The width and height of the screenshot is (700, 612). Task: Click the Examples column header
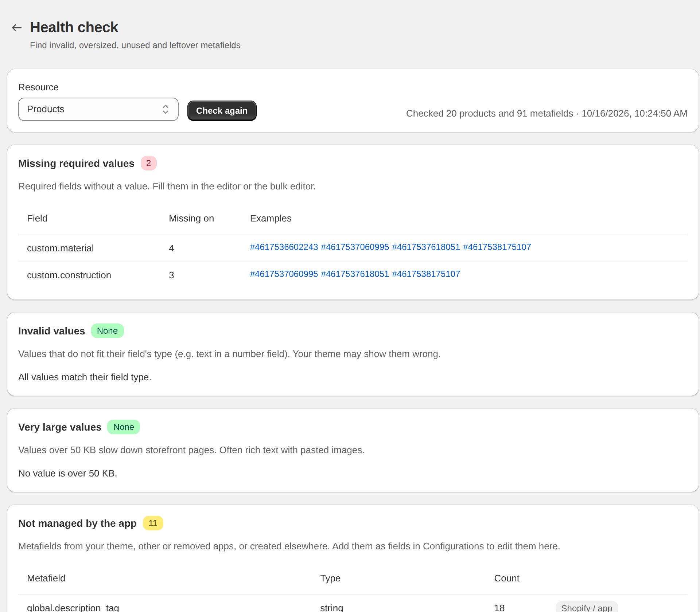pos(271,219)
